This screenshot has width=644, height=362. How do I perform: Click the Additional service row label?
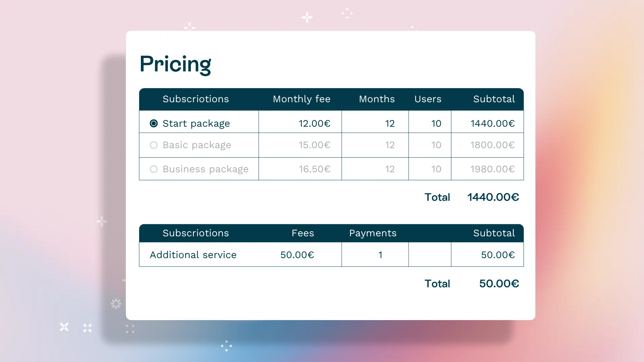[x=193, y=255]
